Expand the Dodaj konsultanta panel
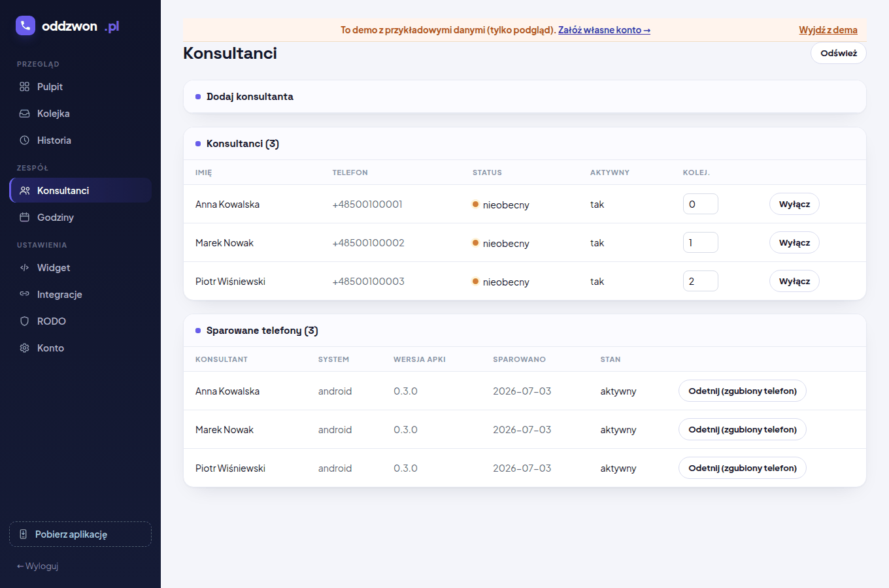 [525, 97]
